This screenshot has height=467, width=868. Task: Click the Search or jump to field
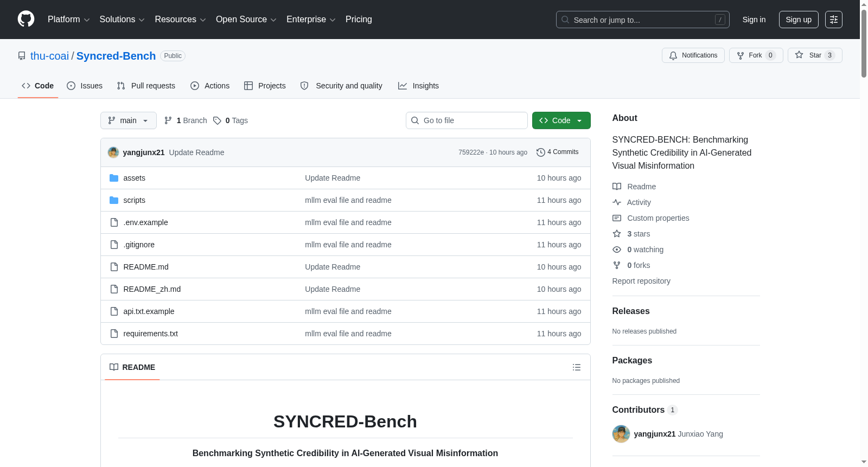[x=643, y=20]
